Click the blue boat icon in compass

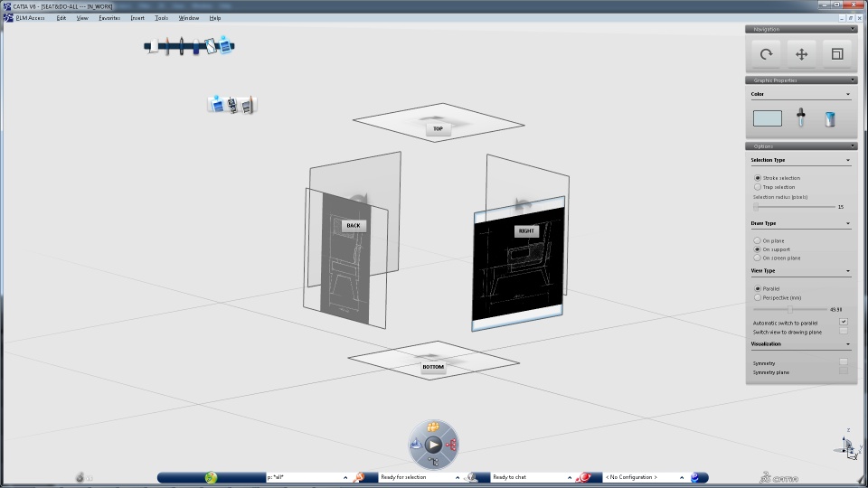pyautogui.click(x=416, y=444)
